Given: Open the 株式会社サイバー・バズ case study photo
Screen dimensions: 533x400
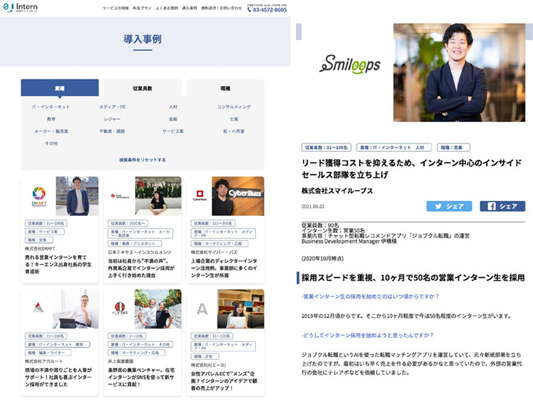Looking at the screenshot, I should pos(238,196).
